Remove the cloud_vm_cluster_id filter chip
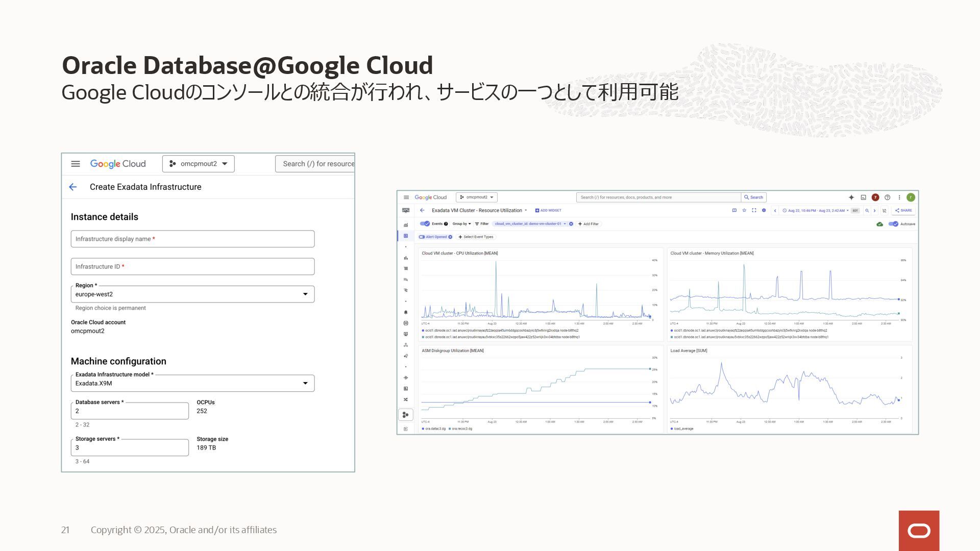Viewport: 980px width, 551px height. click(571, 224)
